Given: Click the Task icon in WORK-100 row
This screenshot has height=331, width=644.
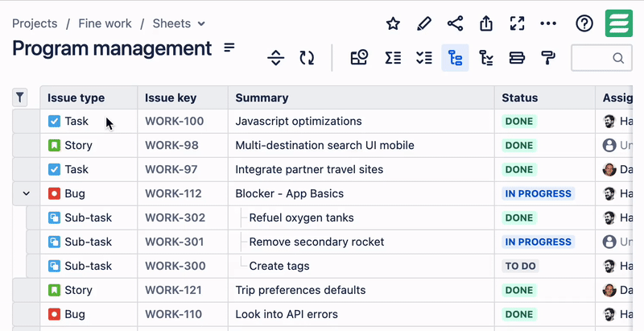Looking at the screenshot, I should click(x=54, y=121).
